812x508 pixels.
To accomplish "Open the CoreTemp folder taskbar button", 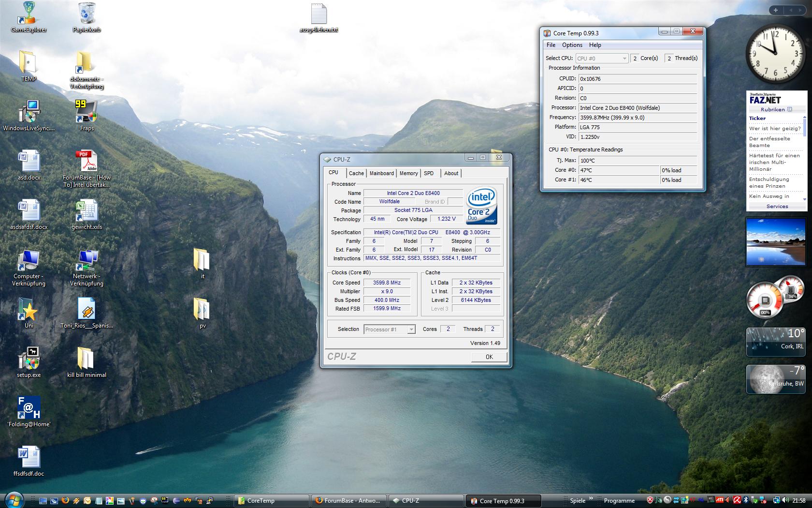I will [x=271, y=501].
